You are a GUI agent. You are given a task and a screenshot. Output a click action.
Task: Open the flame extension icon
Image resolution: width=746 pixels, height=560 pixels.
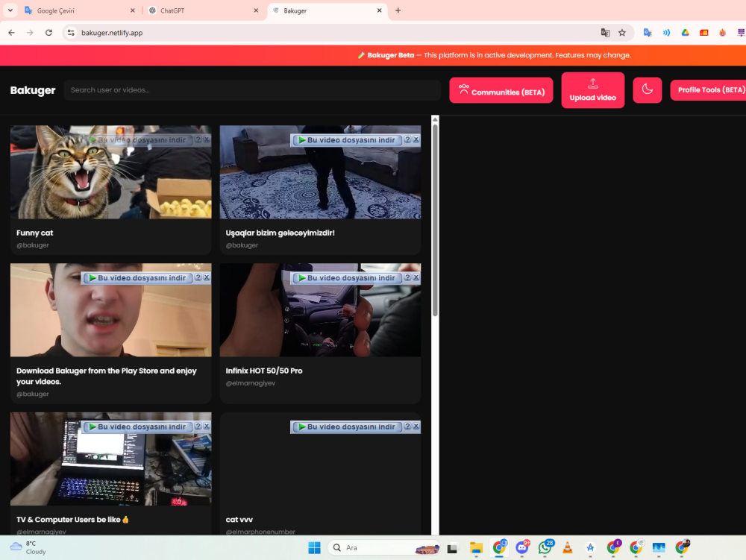tap(722, 33)
